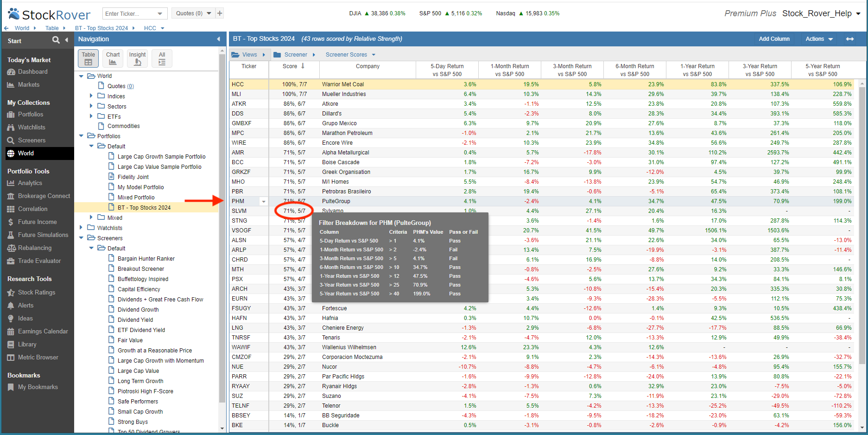Screen dimensions: 868x435
Task: Switch to the Insight view tab
Action: pos(137,58)
